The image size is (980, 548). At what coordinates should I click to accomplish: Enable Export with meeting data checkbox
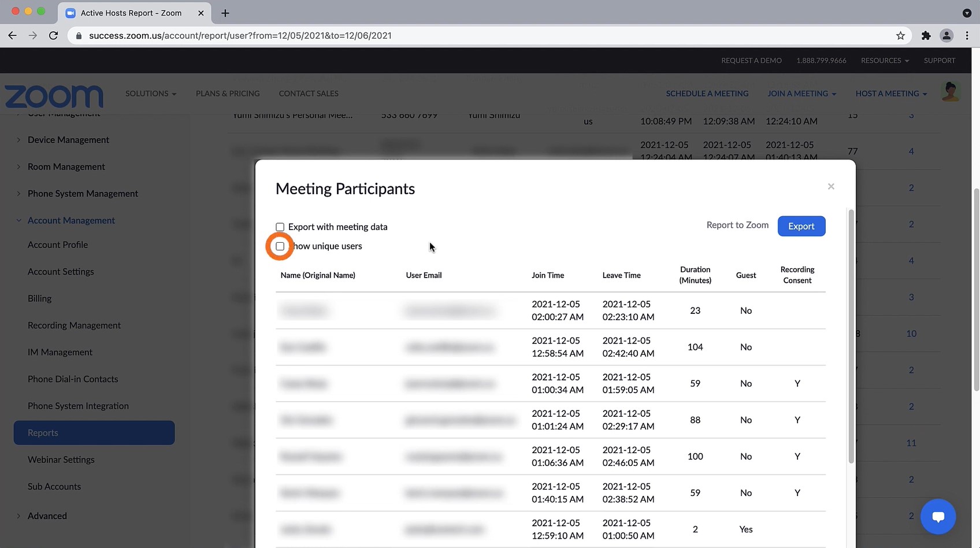[x=280, y=227]
